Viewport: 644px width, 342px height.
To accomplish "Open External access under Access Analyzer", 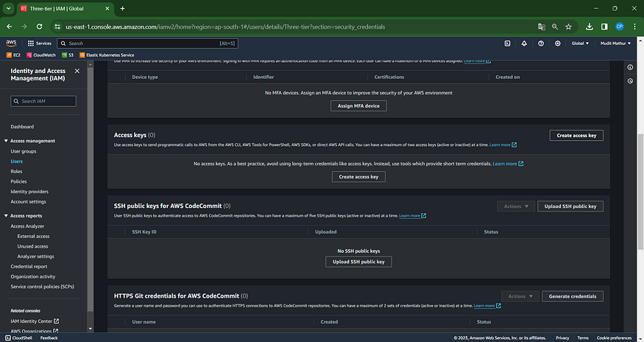I will click(x=33, y=237).
